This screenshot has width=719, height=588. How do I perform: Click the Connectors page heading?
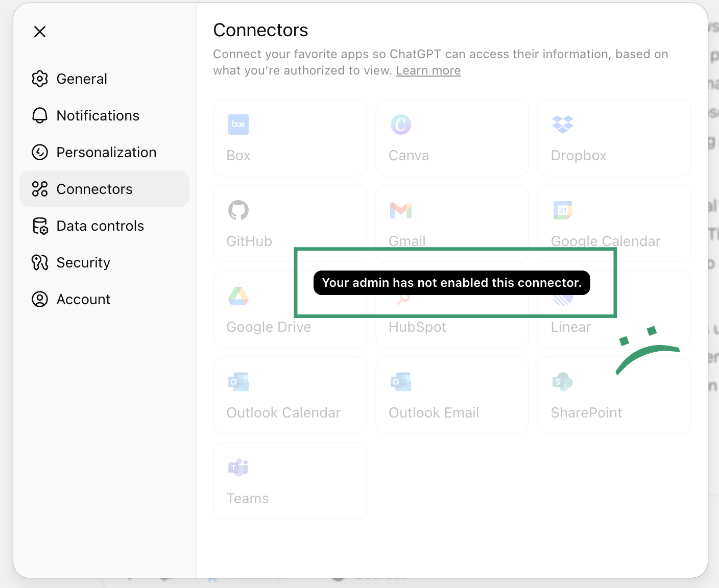coord(260,30)
